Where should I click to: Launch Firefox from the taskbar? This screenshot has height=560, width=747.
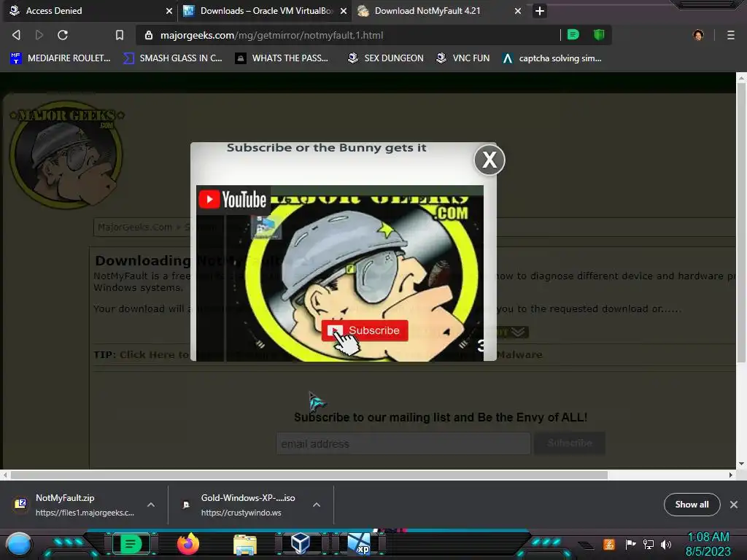pos(187,544)
